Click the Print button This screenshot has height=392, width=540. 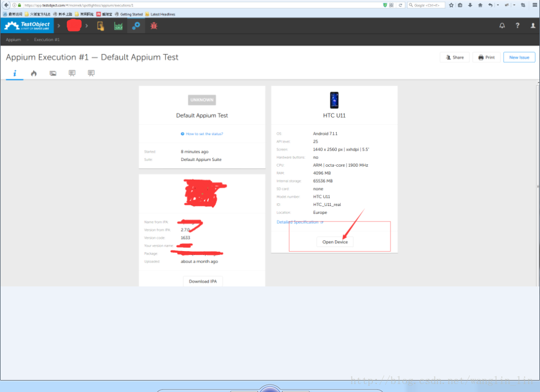486,57
